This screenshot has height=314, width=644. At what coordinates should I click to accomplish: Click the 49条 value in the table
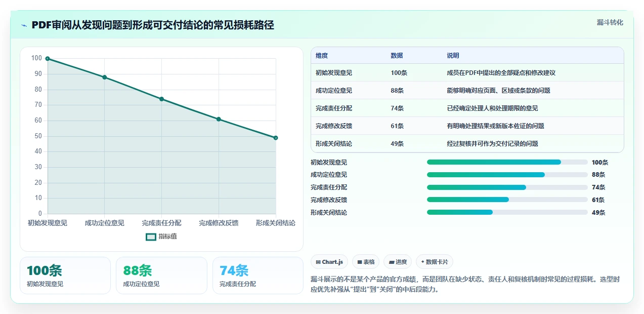click(397, 144)
